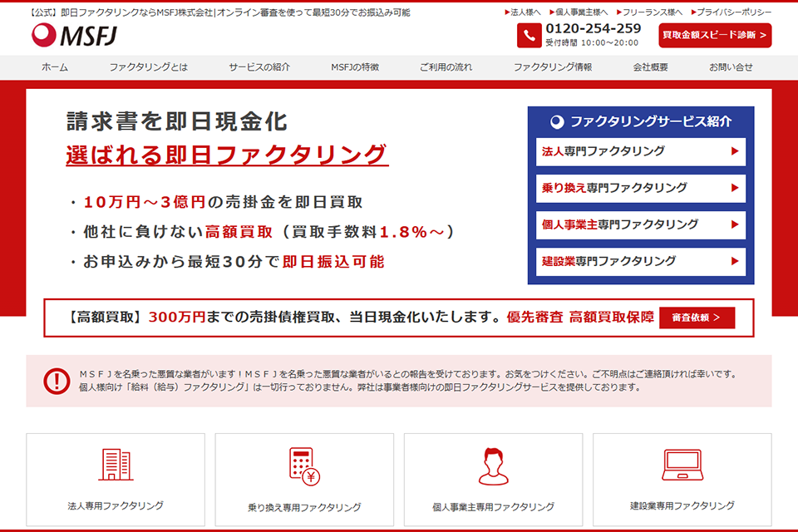Click the 法人専用ファクタリング card label

pos(116,505)
